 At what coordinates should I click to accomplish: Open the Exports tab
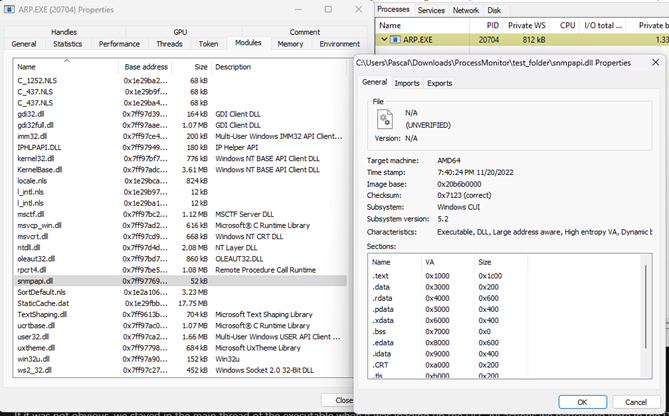(440, 83)
